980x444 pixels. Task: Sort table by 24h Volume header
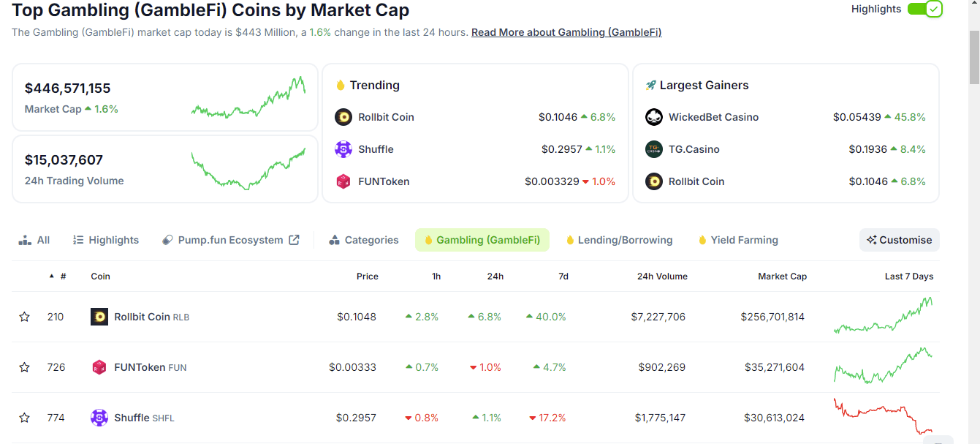point(662,276)
